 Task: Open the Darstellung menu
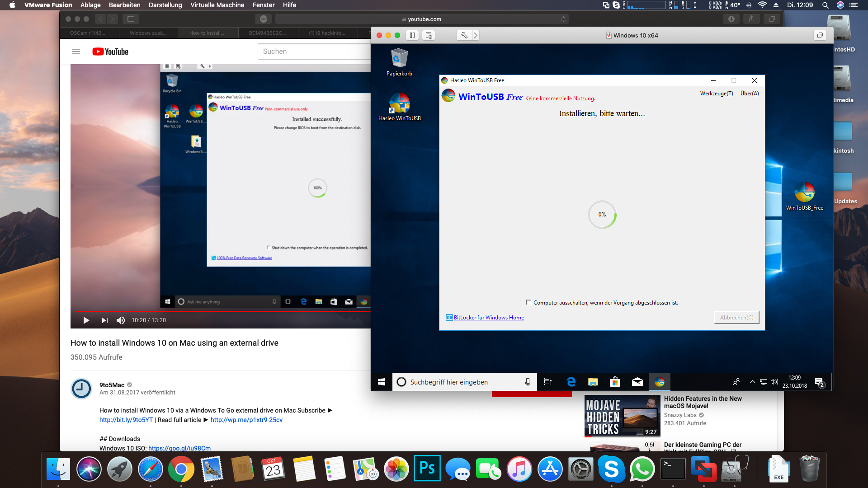click(x=165, y=5)
